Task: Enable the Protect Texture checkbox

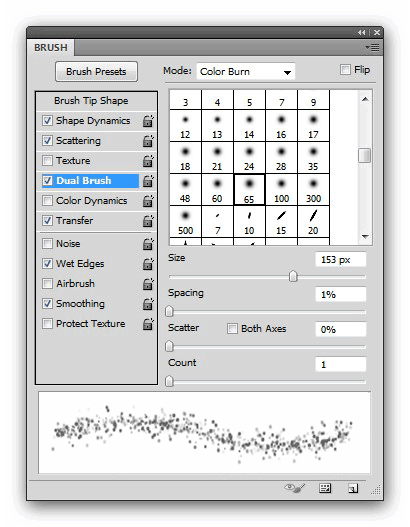Action: (47, 323)
